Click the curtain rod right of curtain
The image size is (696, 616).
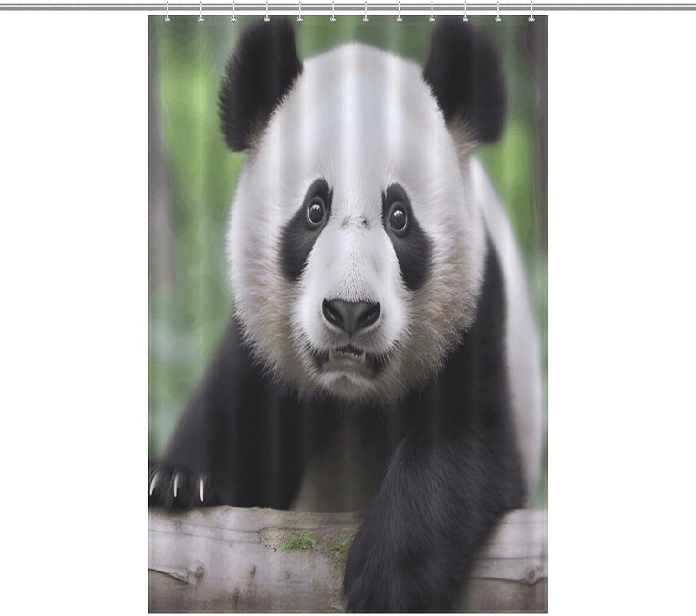click(x=617, y=6)
